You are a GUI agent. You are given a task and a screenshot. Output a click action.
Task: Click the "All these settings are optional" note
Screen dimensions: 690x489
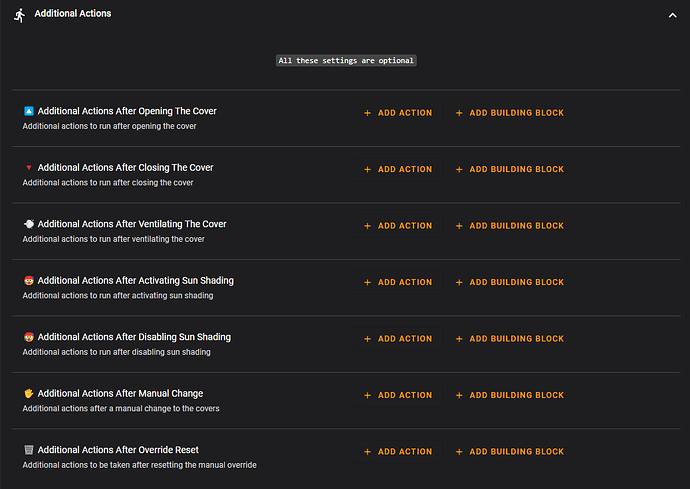tap(345, 60)
